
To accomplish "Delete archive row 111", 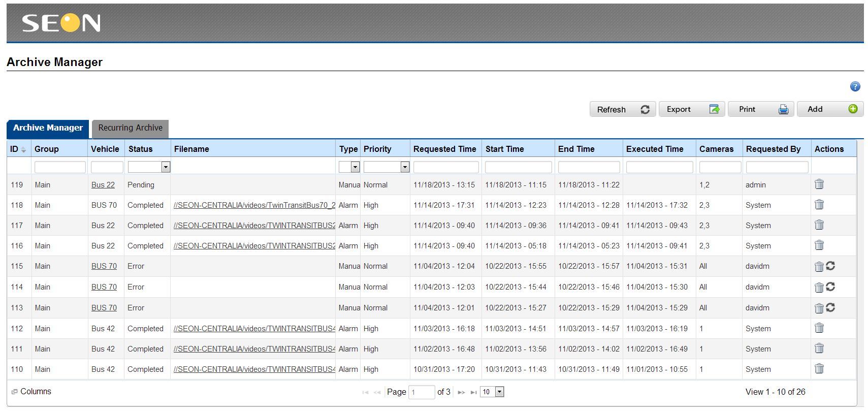I will pos(819,348).
